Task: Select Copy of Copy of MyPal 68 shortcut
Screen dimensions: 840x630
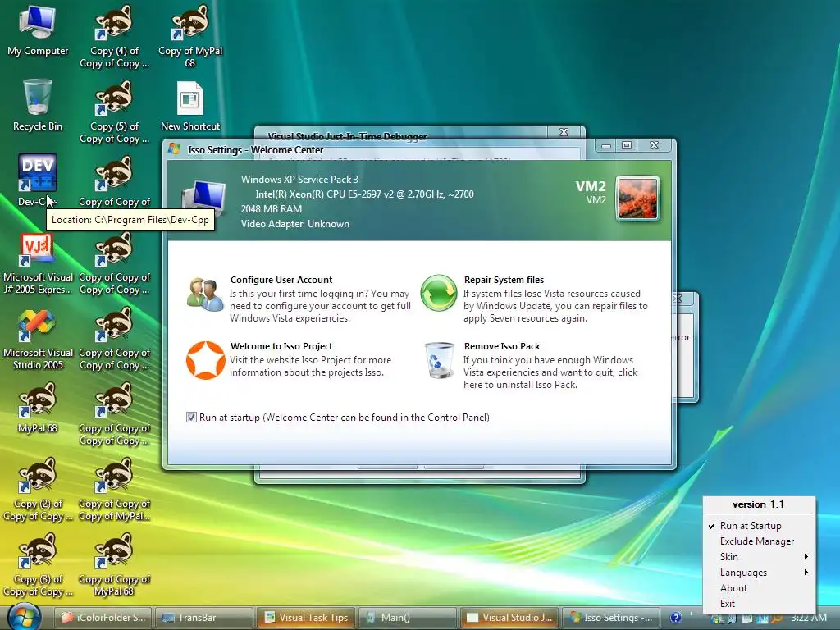Action: click(x=114, y=565)
